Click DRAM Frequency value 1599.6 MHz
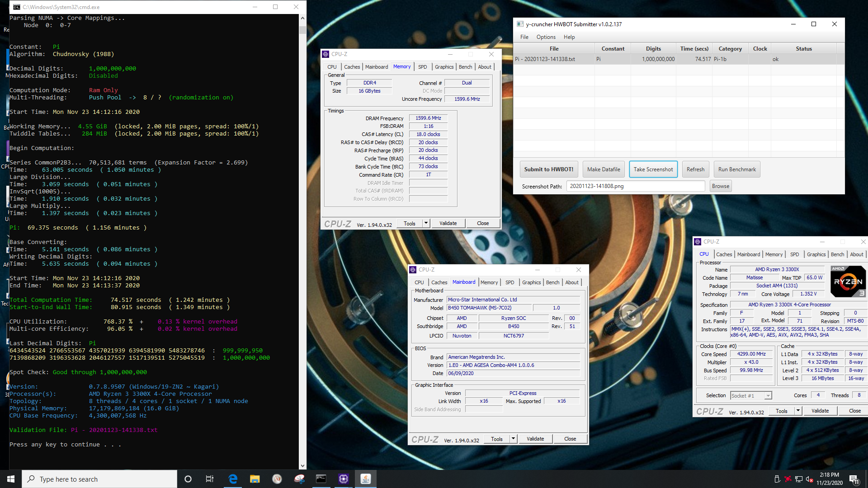The height and width of the screenshot is (488, 868). pos(428,118)
